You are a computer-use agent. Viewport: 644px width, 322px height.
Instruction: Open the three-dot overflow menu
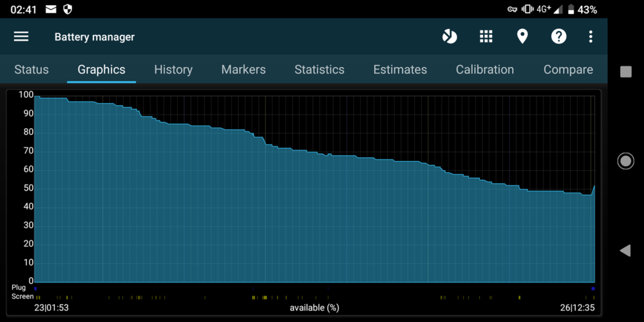[591, 37]
